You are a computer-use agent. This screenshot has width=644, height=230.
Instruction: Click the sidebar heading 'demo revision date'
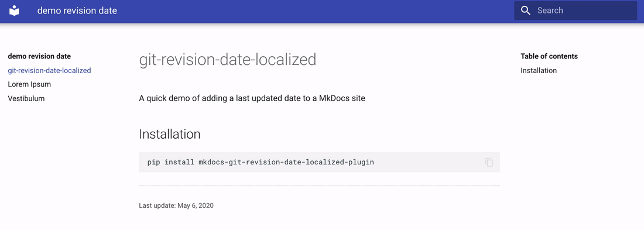(39, 56)
